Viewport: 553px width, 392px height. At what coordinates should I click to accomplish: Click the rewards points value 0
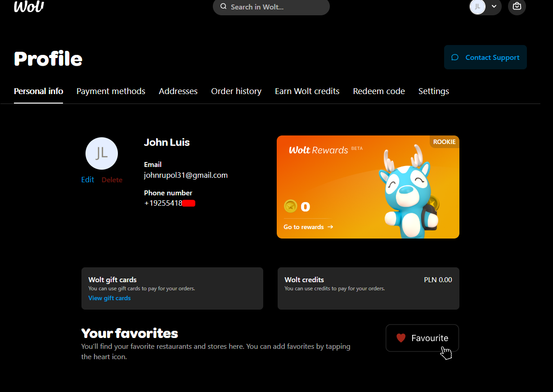306,207
